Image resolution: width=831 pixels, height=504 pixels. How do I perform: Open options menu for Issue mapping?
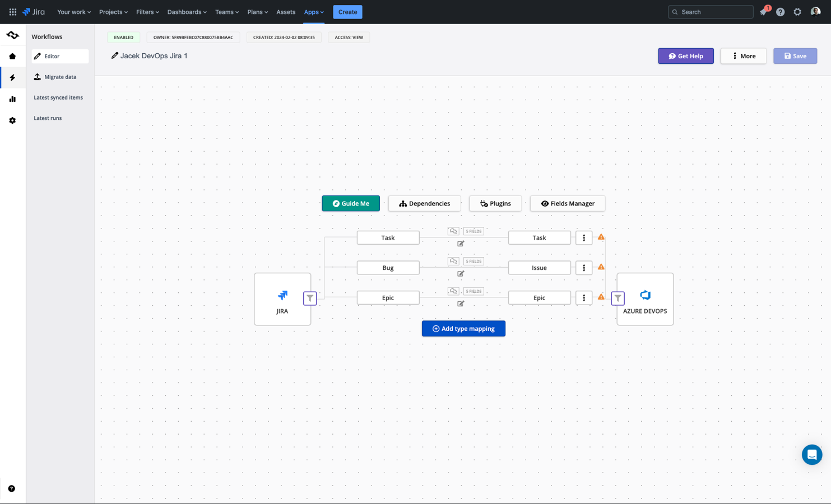click(584, 268)
